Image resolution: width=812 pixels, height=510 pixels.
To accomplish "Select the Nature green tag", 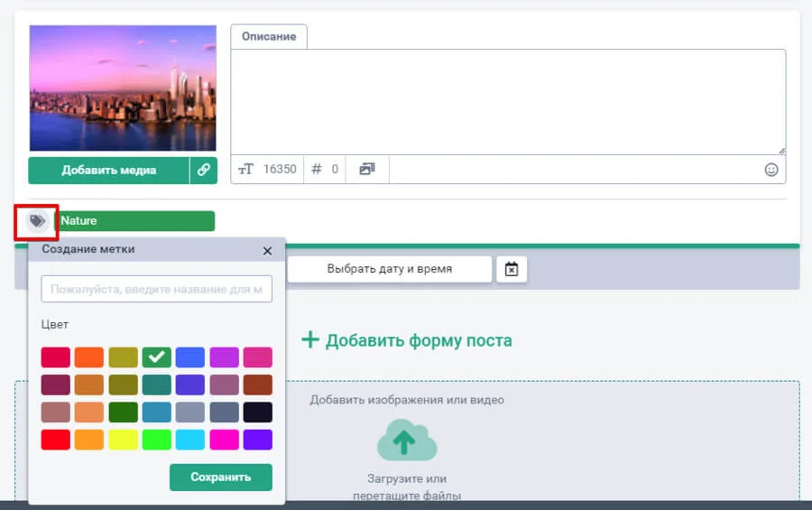I will [x=135, y=221].
